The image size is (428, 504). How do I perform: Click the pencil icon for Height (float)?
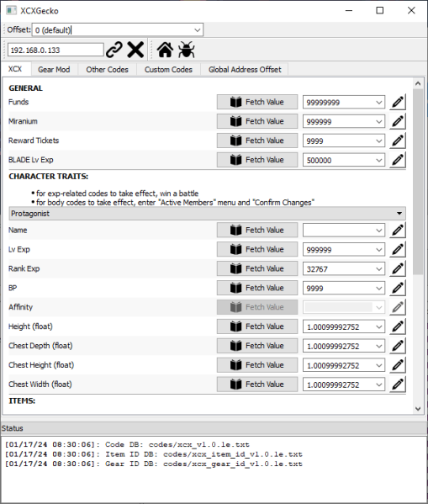tap(398, 326)
